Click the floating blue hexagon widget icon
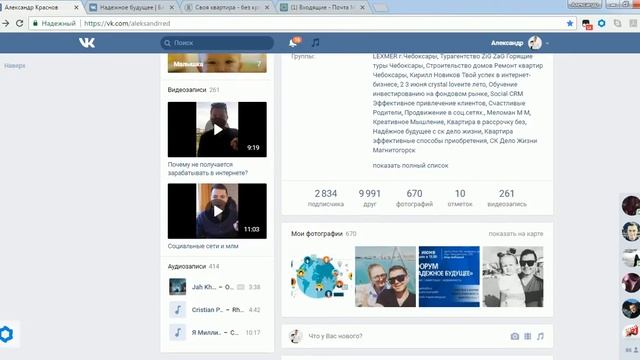The height and width of the screenshot is (360, 640). [7, 334]
